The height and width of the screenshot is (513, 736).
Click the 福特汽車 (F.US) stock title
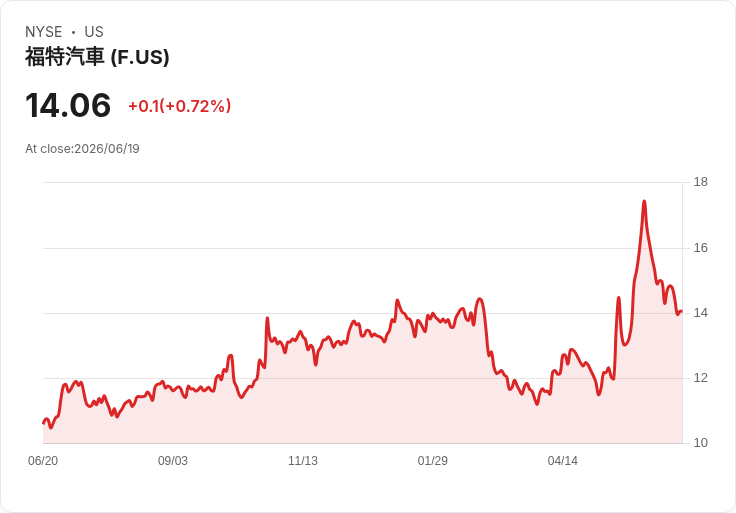[x=97, y=57]
